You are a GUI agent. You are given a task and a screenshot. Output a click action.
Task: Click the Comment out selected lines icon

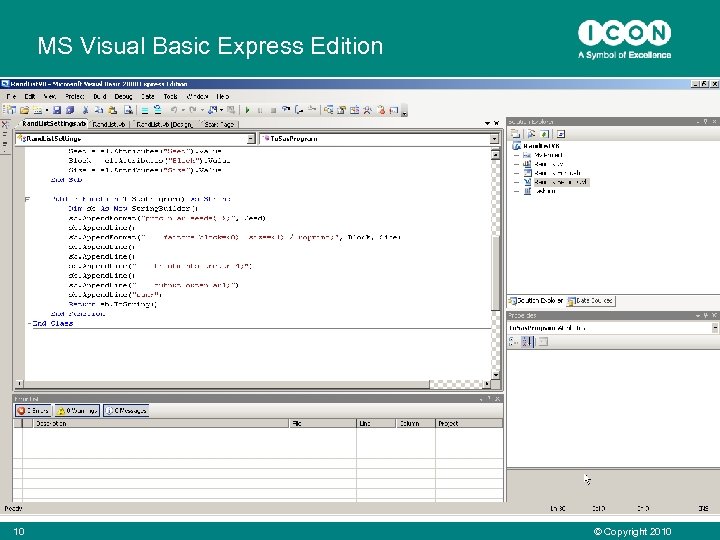145,110
